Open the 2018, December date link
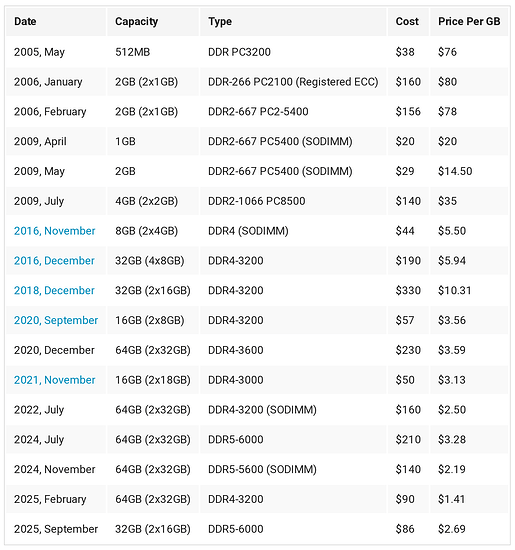This screenshot has width=515, height=550. click(54, 290)
